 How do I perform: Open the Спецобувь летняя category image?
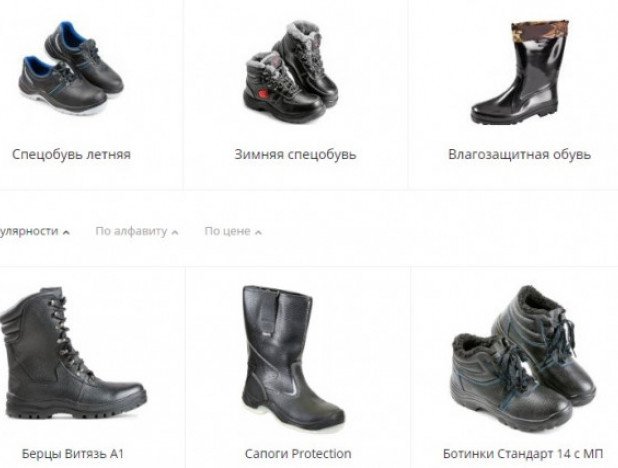point(71,68)
